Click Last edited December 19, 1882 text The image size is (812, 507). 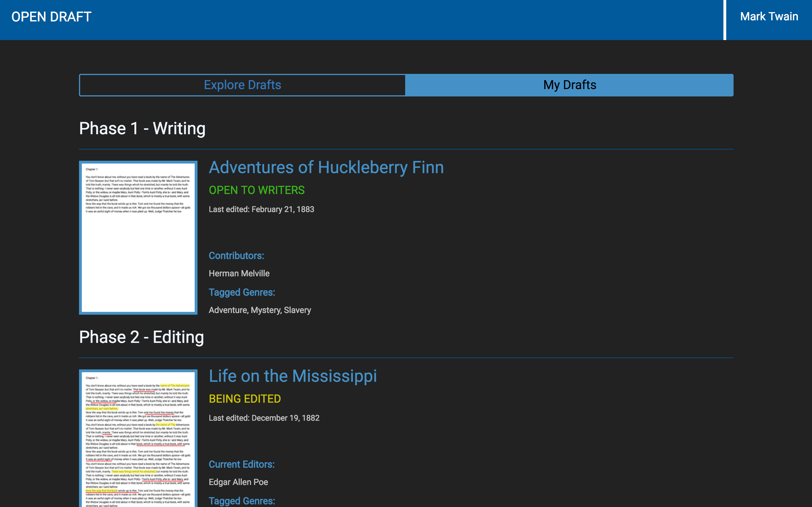click(264, 418)
